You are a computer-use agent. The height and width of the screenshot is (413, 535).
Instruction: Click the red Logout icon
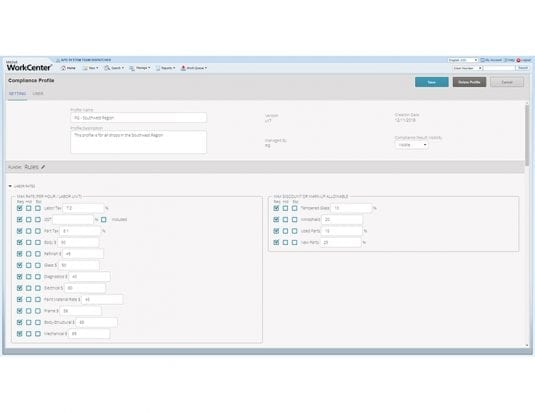pos(519,60)
